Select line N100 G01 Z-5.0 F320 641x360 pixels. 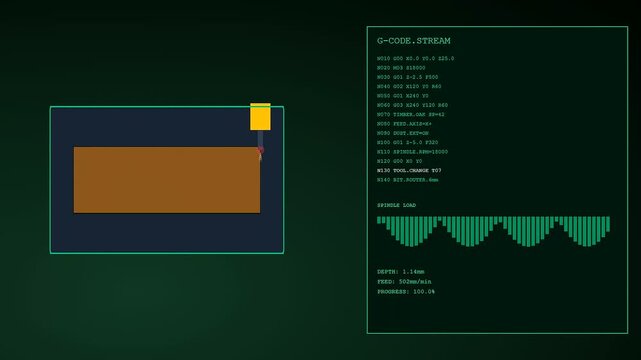click(x=408, y=143)
